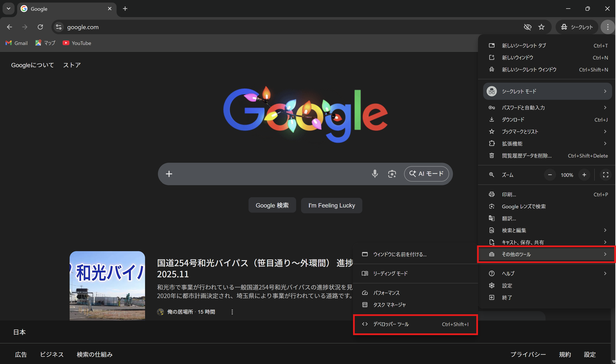Screen dimensions: 616x364
Task: Click the reload page icon
Action: [40, 27]
